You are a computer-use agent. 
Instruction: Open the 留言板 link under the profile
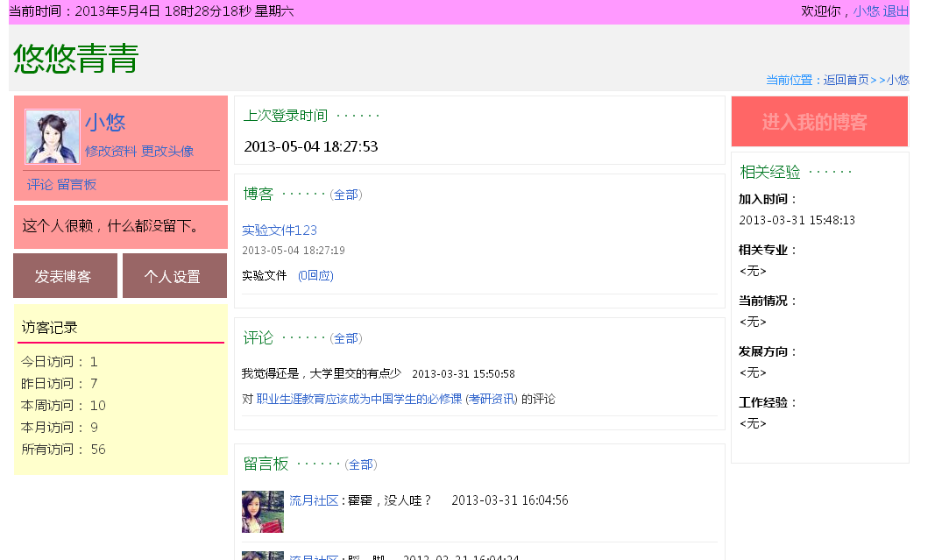[77, 185]
